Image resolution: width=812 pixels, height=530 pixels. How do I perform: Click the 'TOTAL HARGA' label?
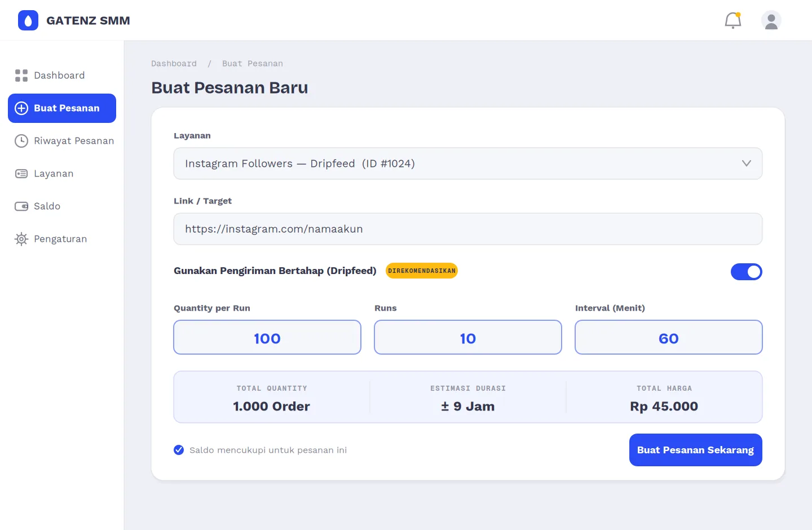point(664,388)
